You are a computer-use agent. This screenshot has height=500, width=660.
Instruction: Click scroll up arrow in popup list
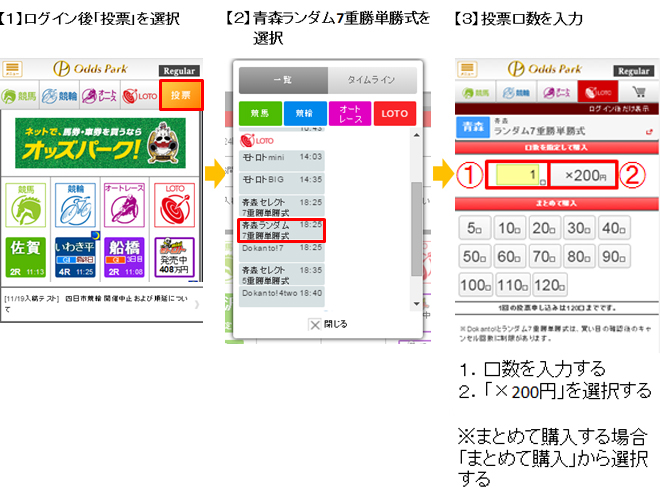coord(416,135)
